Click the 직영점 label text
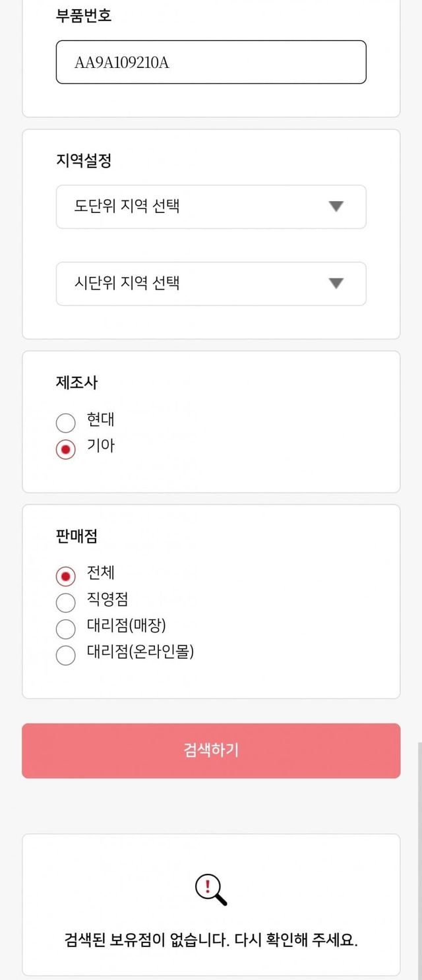The height and width of the screenshot is (980, 422). pyautogui.click(x=107, y=599)
